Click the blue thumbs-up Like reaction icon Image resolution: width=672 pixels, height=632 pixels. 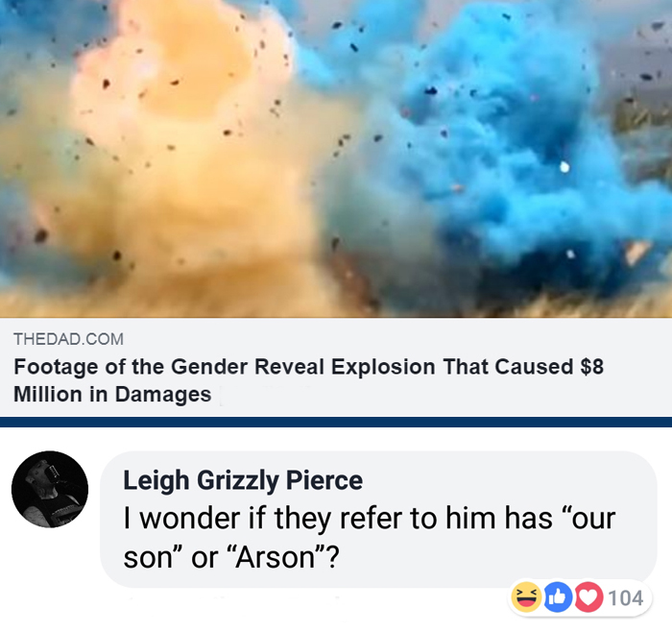point(558,596)
